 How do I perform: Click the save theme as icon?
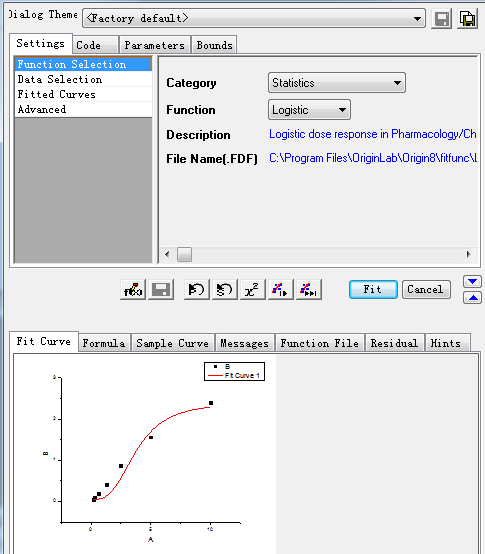(x=467, y=19)
